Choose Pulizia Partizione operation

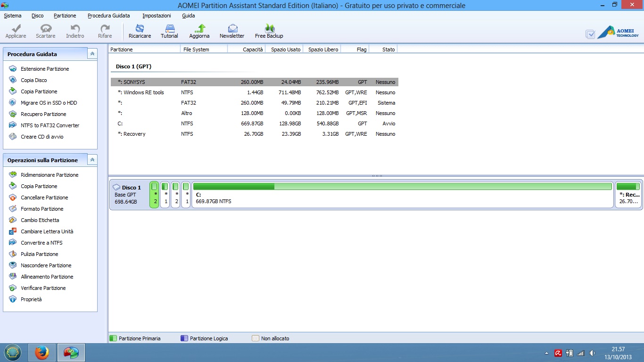[x=40, y=254]
